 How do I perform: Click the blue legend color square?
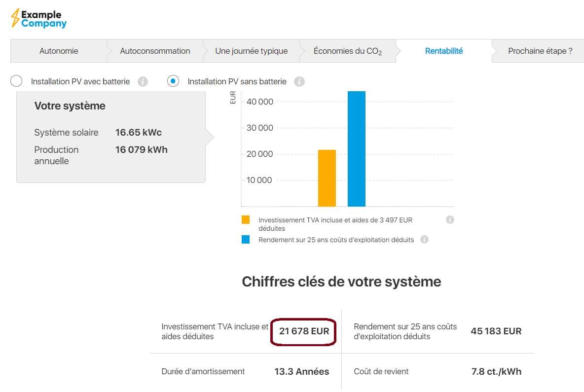[x=246, y=240]
